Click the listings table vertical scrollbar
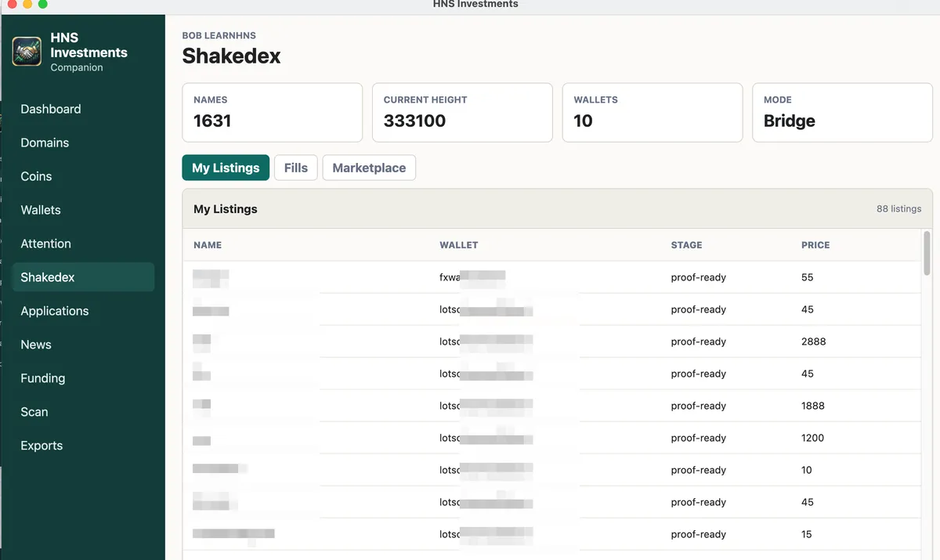This screenshot has width=940, height=560. (x=927, y=254)
